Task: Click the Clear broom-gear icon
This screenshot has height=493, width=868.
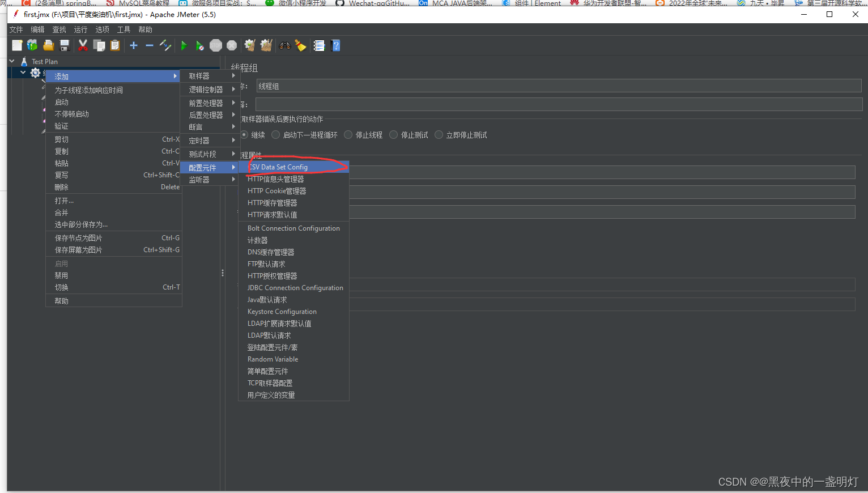Action: 250,45
